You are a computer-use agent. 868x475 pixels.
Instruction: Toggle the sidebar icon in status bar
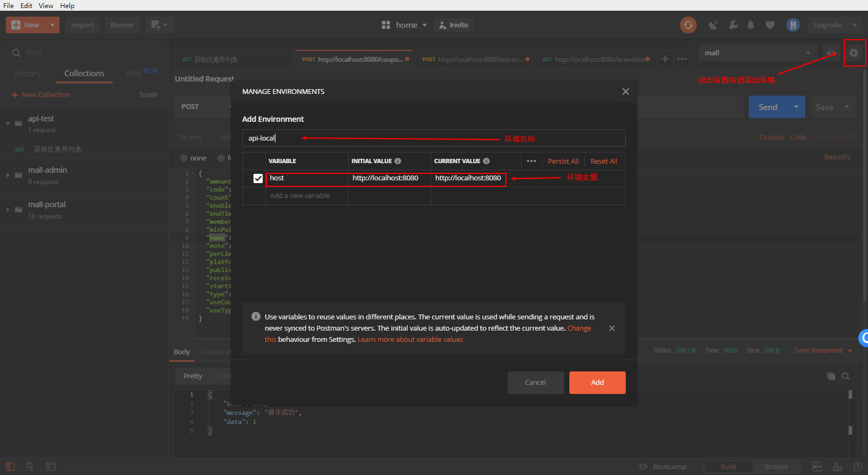tap(10, 466)
